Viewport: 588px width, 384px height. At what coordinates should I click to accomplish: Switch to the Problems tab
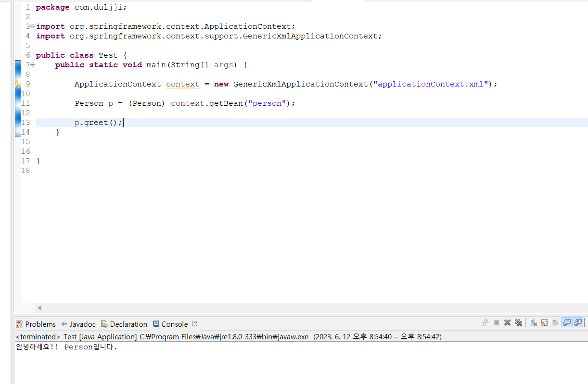[x=36, y=324]
